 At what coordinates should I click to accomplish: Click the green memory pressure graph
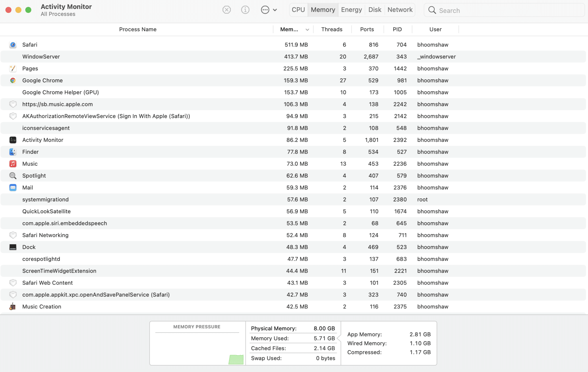click(236, 359)
